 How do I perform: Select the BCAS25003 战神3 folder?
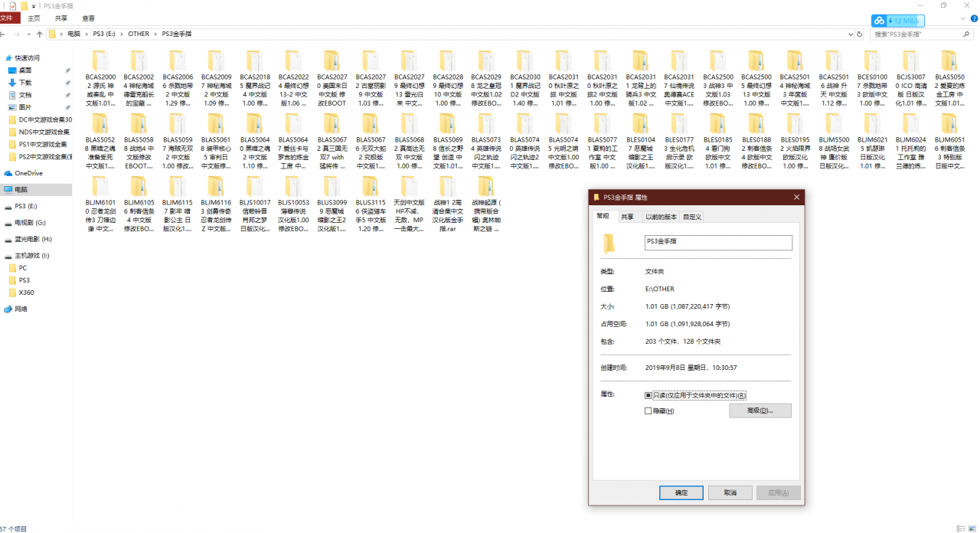click(717, 78)
